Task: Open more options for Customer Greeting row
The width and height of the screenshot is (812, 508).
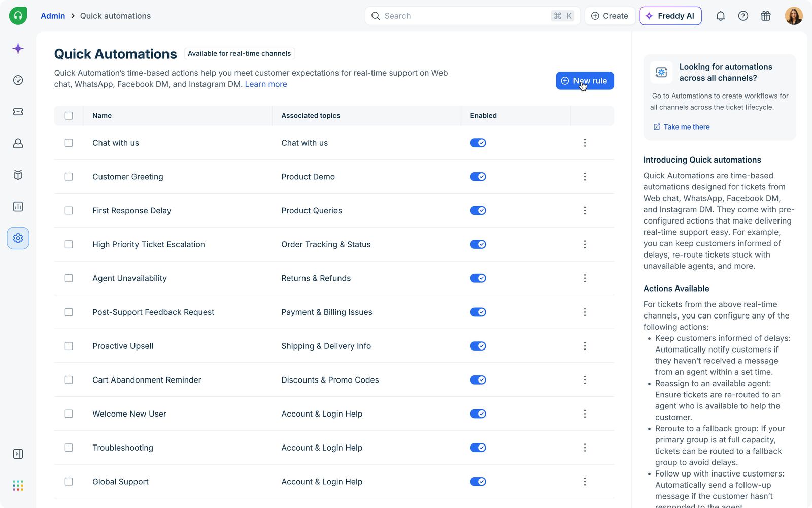Action: pyautogui.click(x=585, y=177)
